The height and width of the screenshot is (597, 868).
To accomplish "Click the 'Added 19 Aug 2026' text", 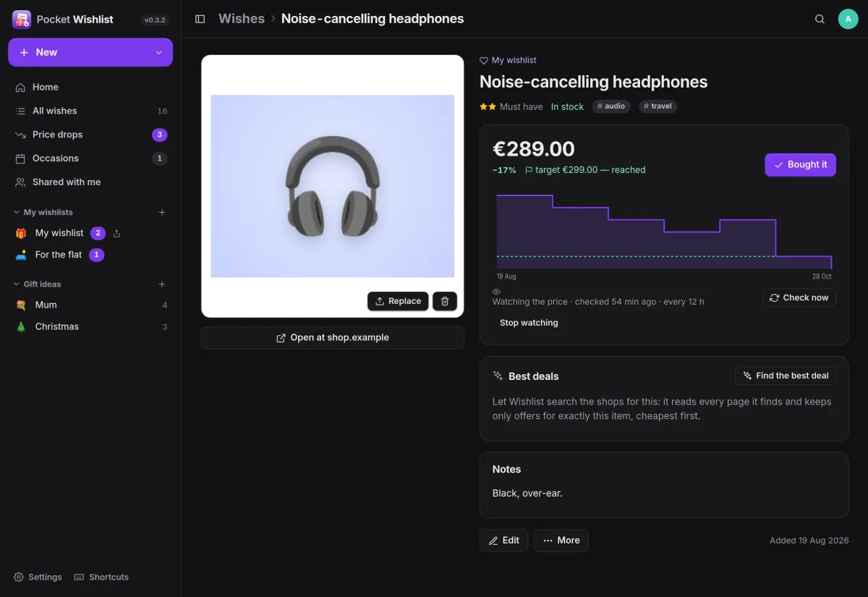I will (x=809, y=541).
